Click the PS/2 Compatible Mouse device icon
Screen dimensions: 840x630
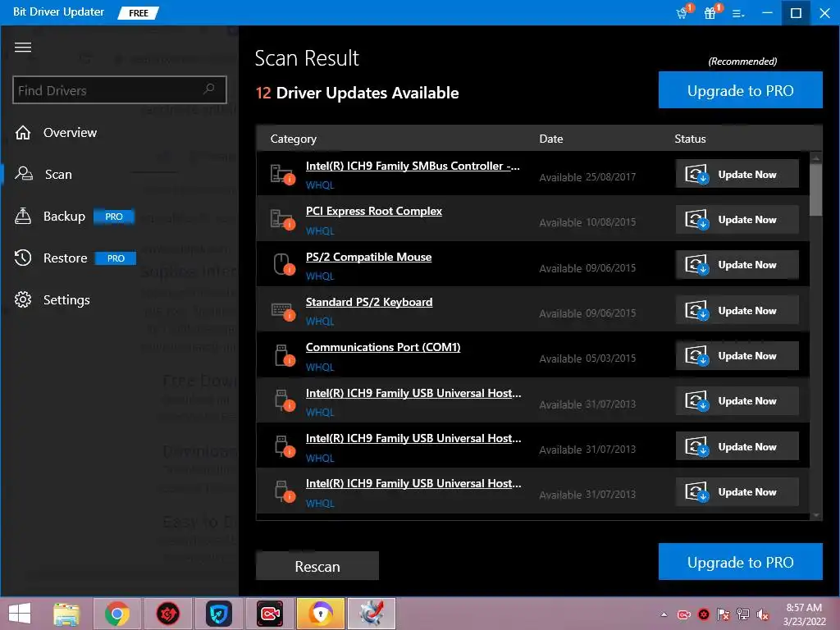[x=283, y=265]
